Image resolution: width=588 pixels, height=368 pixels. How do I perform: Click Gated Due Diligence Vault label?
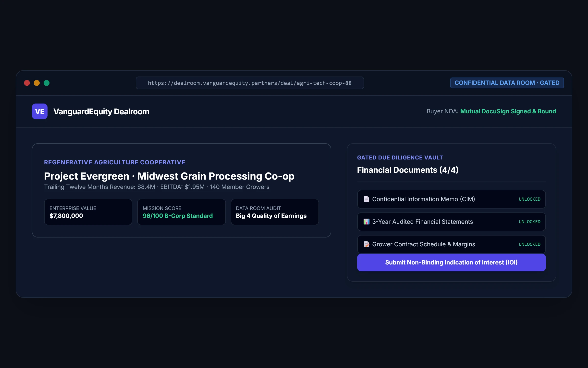400,158
